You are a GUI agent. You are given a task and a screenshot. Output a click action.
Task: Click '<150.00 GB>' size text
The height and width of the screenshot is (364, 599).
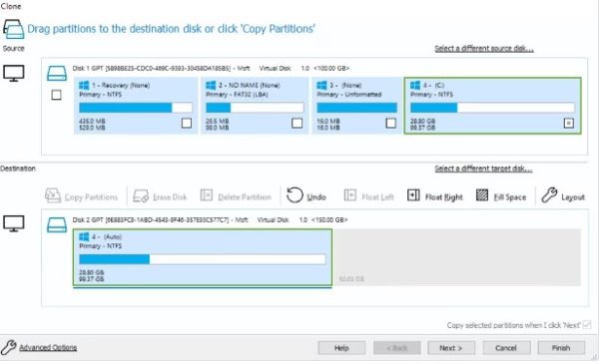pos(329,219)
